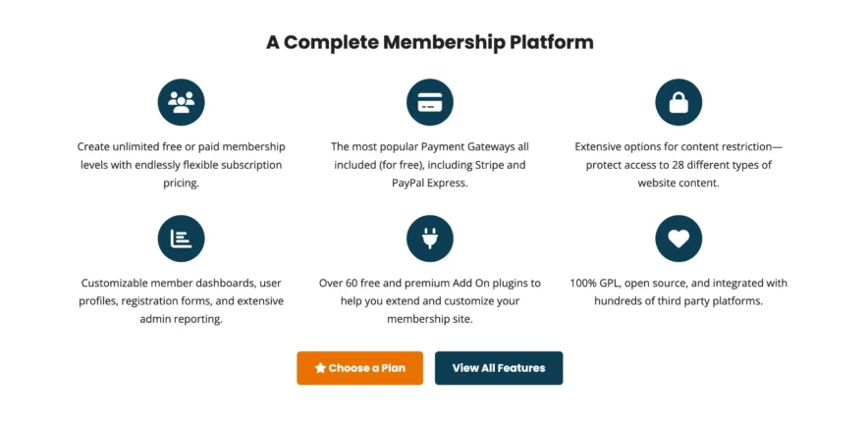868x424 pixels.
Task: Click the star icon on the orange button
Action: point(320,368)
